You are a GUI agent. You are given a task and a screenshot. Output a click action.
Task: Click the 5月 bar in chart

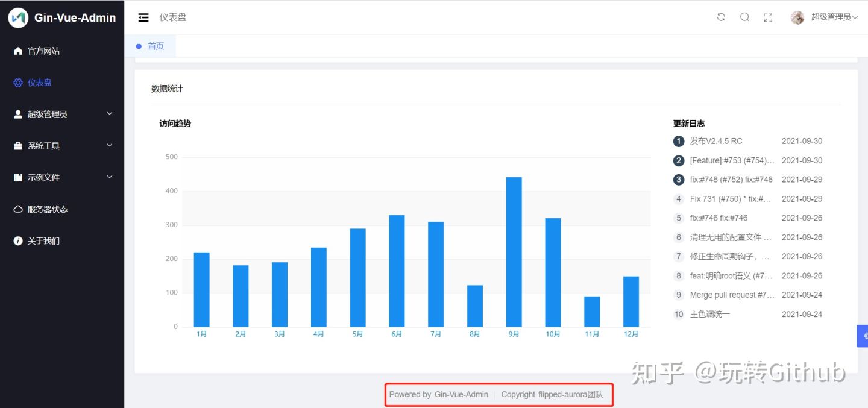pos(357,278)
